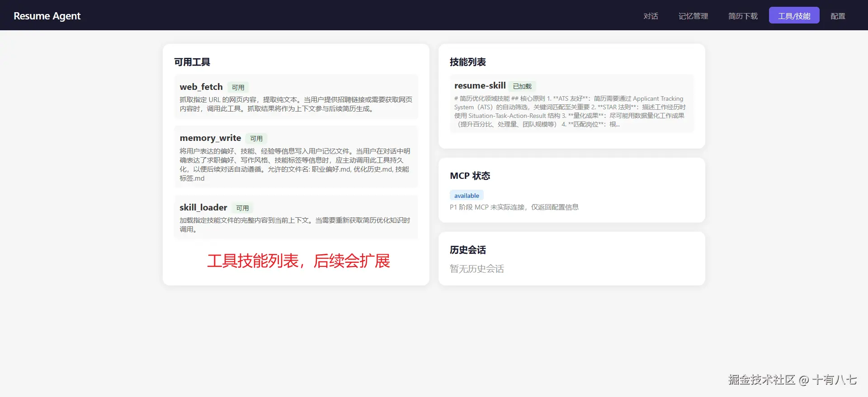This screenshot has width=868, height=397.
Task: Open the 配置 tab
Action: coord(838,16)
